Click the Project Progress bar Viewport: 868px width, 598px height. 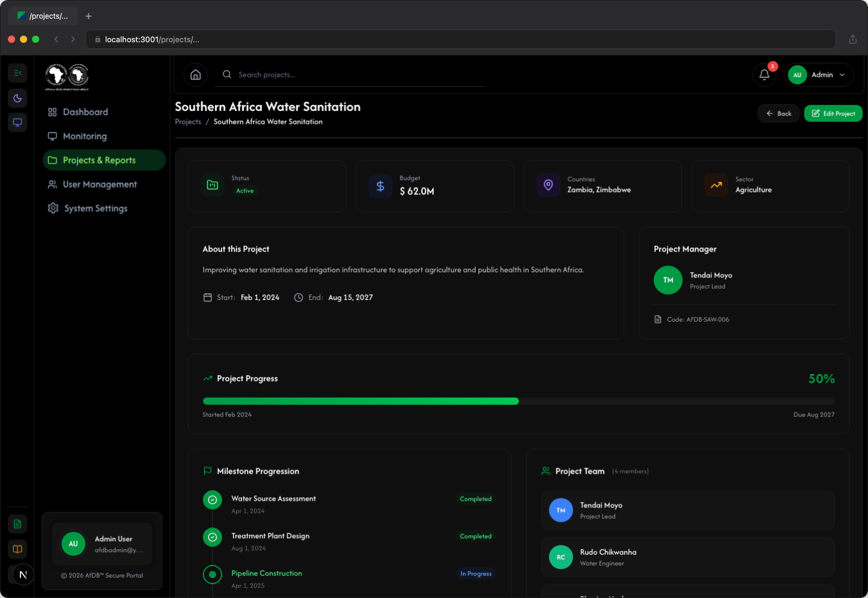pyautogui.click(x=519, y=401)
